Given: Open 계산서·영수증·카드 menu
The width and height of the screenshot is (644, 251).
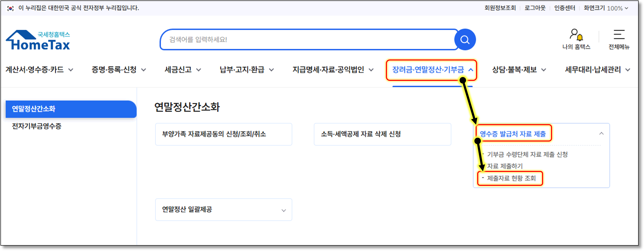Looking at the screenshot, I should [39, 70].
